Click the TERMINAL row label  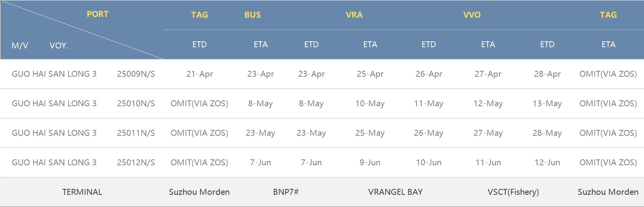click(x=82, y=192)
